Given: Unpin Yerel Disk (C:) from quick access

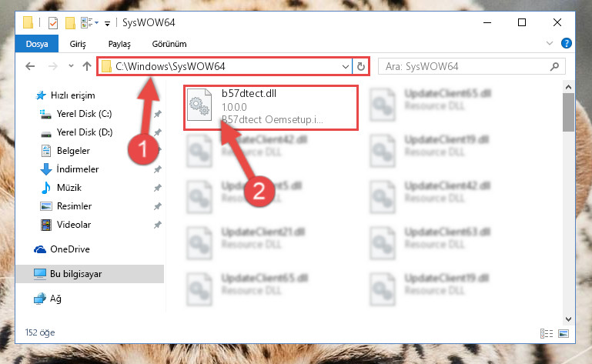Looking at the screenshot, I should (158, 114).
